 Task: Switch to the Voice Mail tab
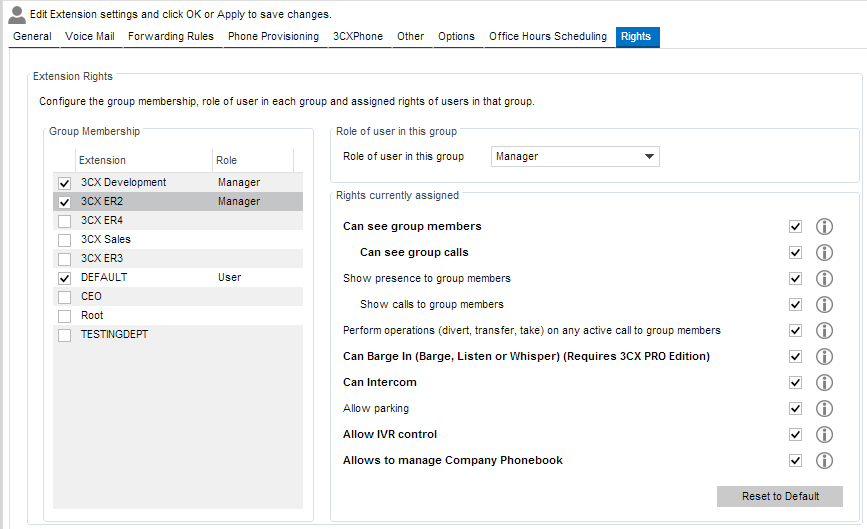coord(90,36)
